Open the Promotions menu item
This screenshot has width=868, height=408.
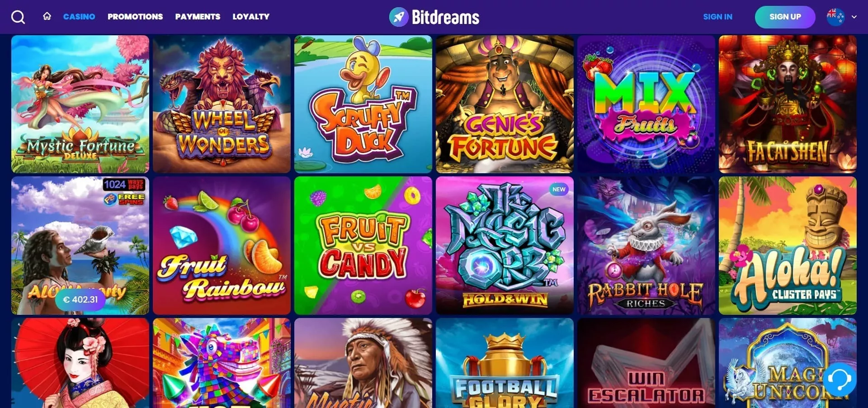(x=135, y=17)
